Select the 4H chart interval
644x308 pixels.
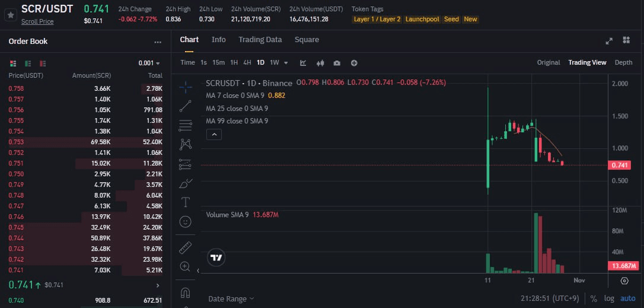247,62
